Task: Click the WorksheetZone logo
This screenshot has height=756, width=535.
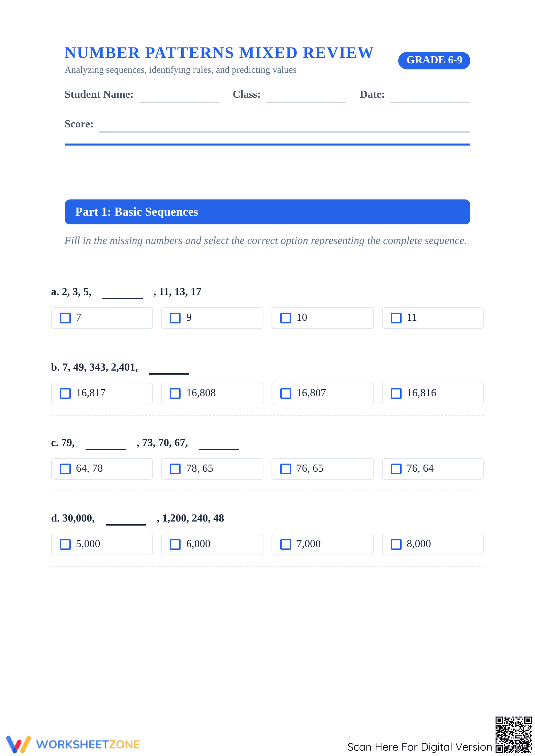Action: 73,744
